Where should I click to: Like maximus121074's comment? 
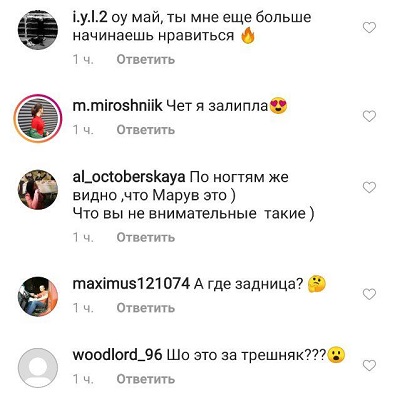(x=369, y=294)
